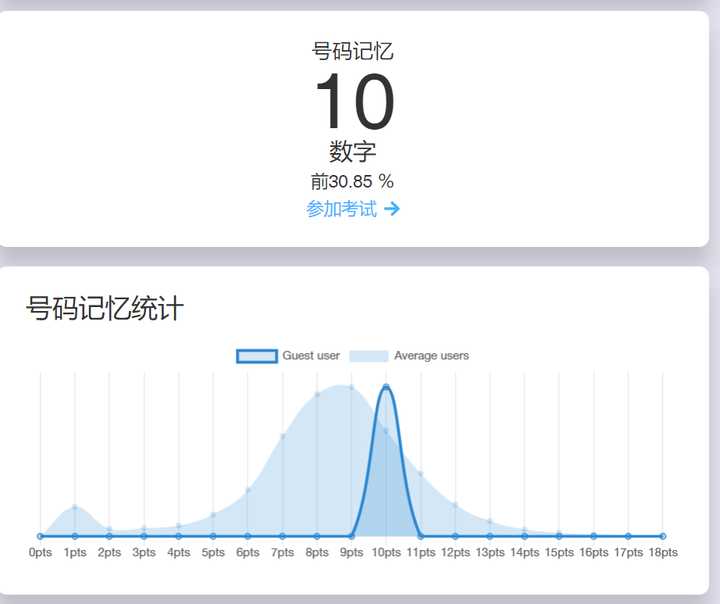This screenshot has width=720, height=604.
Task: Click the Guest user data point at 18pts
Action: coord(663,536)
